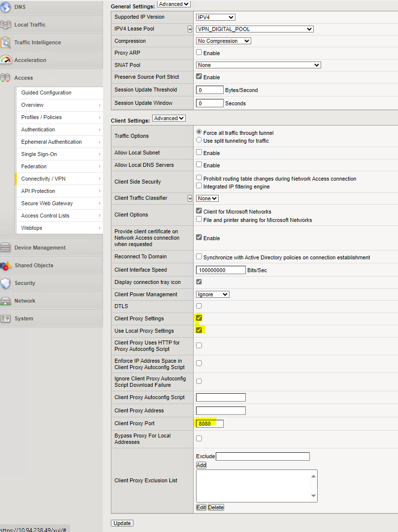398x532 pixels.
Task: Open Authentication menu item
Action: pos(60,129)
